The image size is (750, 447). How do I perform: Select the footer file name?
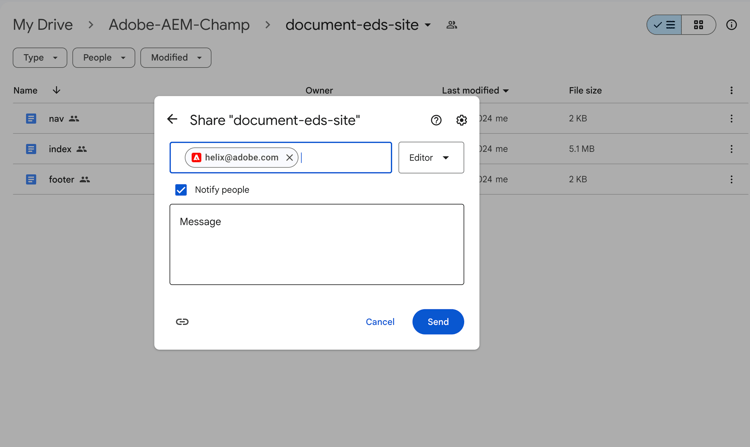[x=61, y=179]
